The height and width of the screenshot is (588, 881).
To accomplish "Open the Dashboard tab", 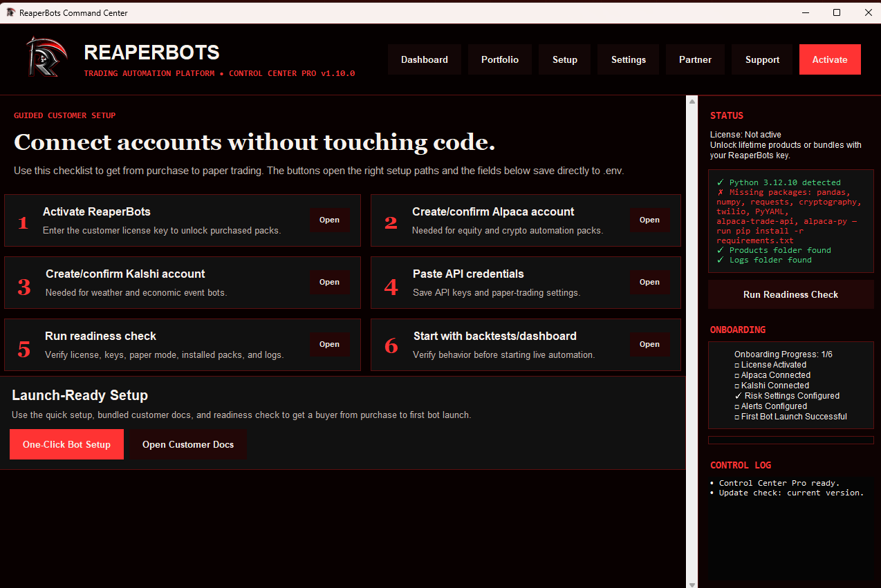I will 425,59.
